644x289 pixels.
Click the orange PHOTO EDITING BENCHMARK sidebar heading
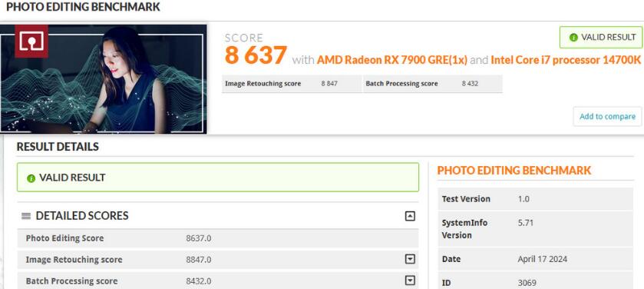coord(514,171)
